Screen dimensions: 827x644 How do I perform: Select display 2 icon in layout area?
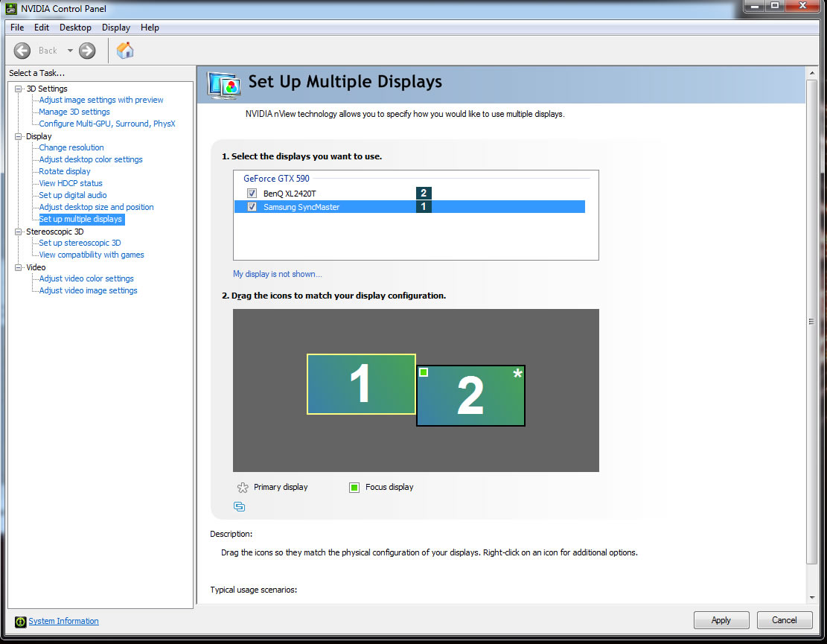[x=470, y=396]
